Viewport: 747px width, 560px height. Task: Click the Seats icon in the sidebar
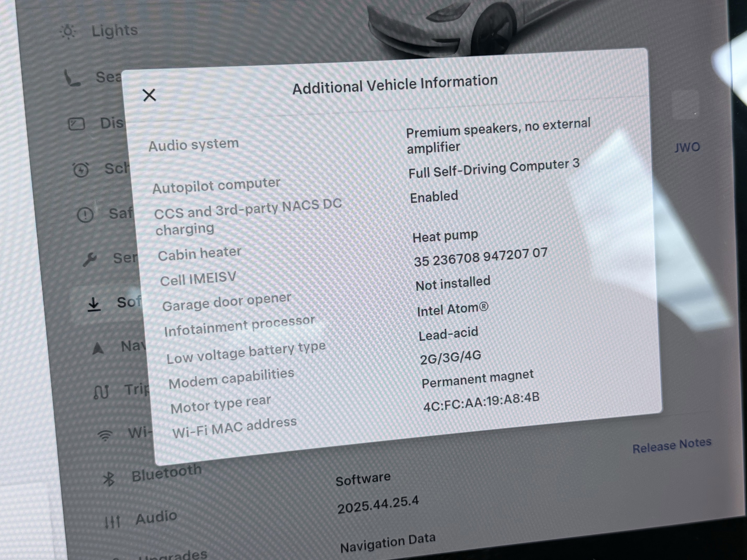pos(72,79)
